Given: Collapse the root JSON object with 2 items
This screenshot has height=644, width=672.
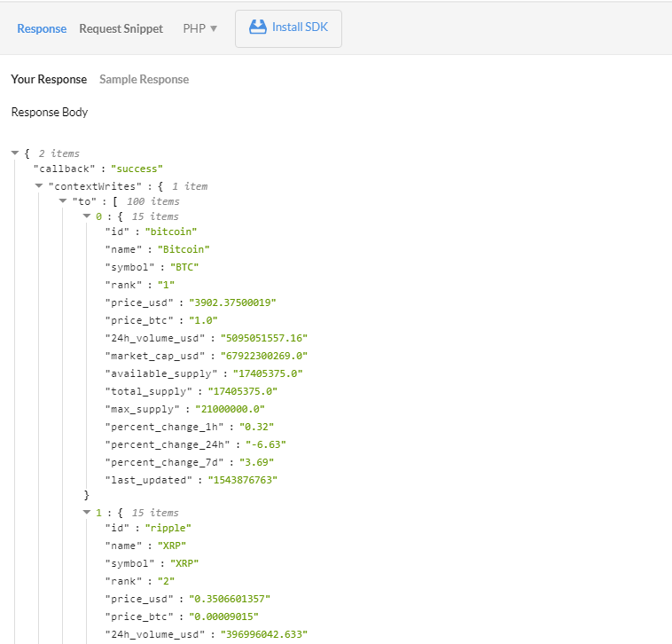Looking at the screenshot, I should (x=15, y=153).
